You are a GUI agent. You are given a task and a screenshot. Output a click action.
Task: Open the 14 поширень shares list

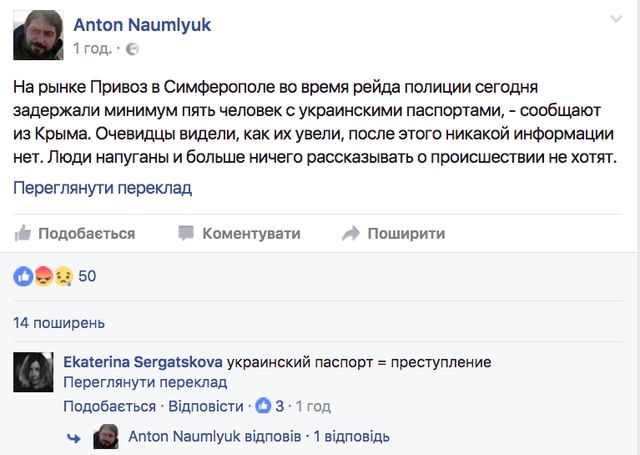(59, 324)
